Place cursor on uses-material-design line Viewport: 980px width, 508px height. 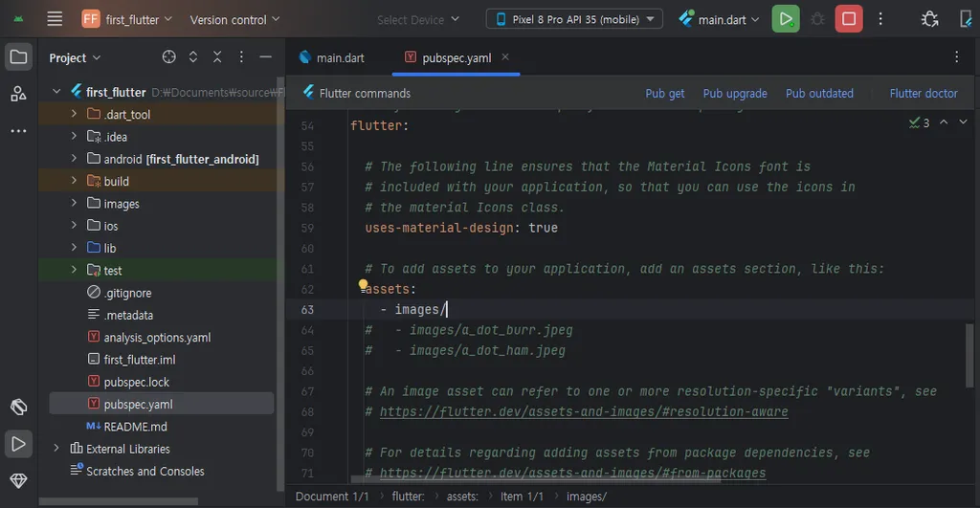461,228
